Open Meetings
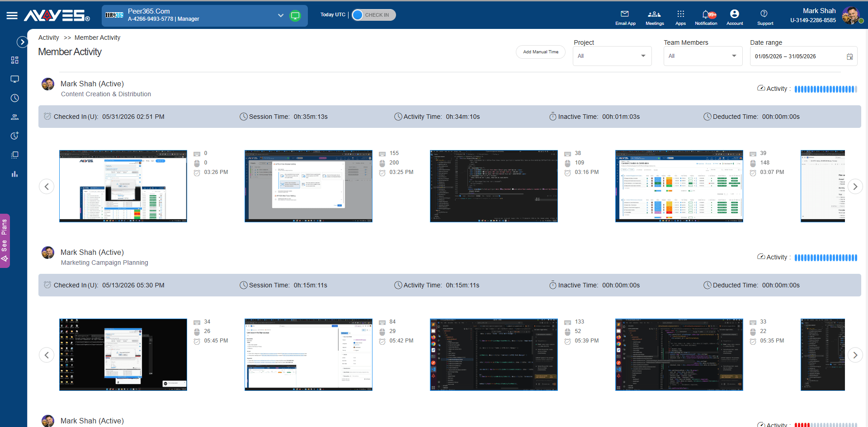868x427 pixels. click(x=655, y=18)
